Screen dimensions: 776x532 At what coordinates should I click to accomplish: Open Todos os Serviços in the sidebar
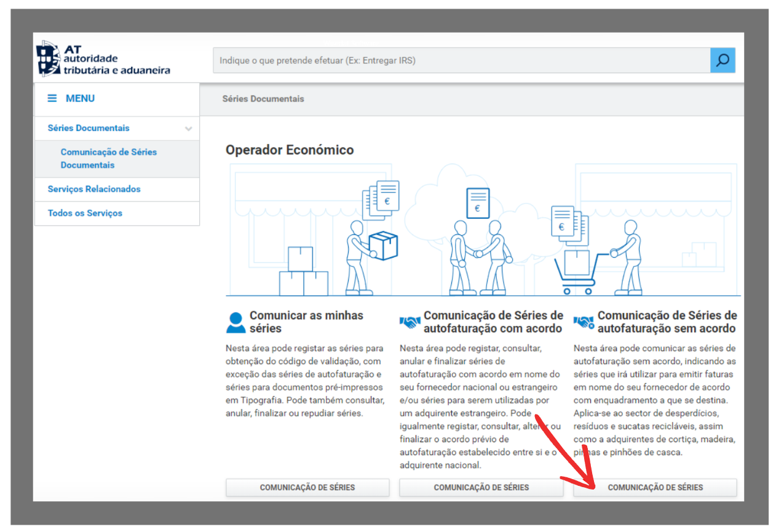(85, 213)
